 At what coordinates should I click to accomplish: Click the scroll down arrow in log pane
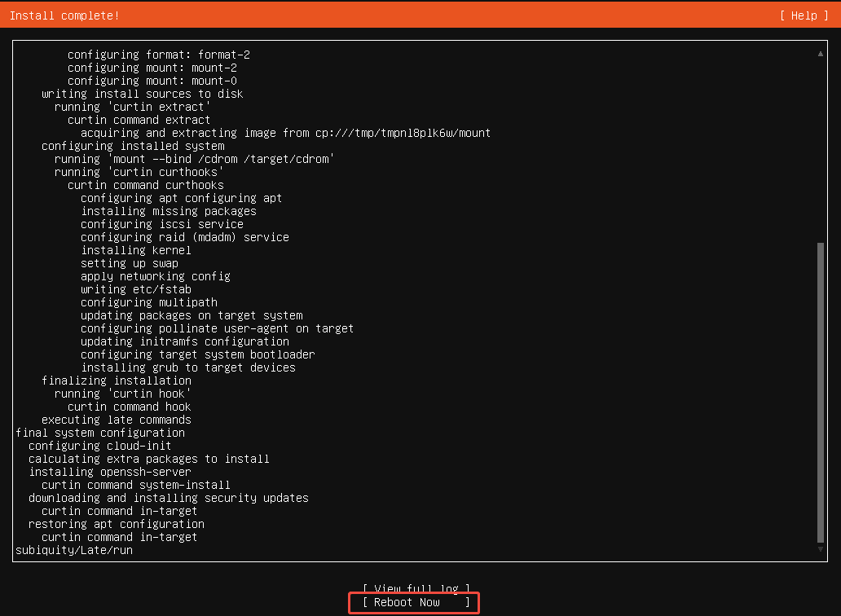(820, 549)
